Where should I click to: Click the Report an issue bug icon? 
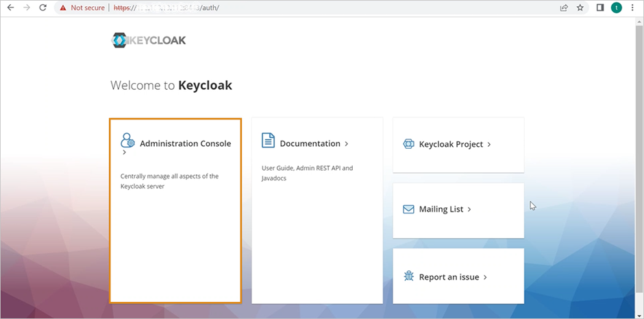(408, 276)
